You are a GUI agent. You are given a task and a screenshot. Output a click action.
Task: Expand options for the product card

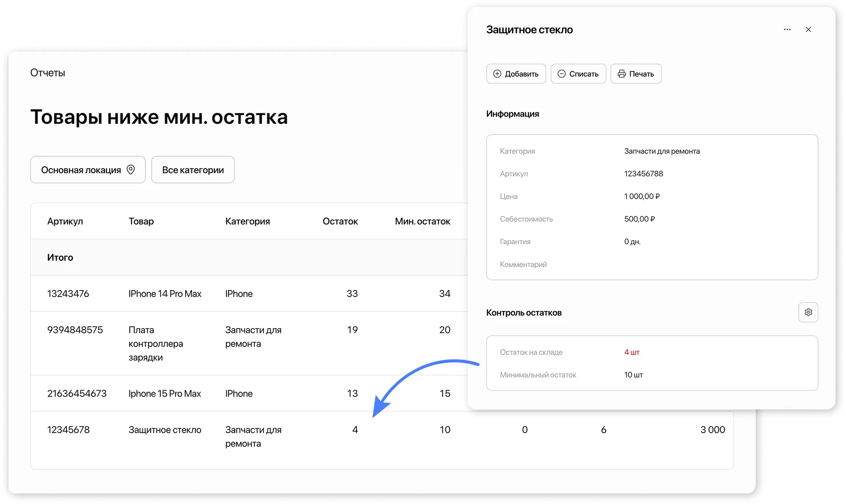pyautogui.click(x=787, y=29)
